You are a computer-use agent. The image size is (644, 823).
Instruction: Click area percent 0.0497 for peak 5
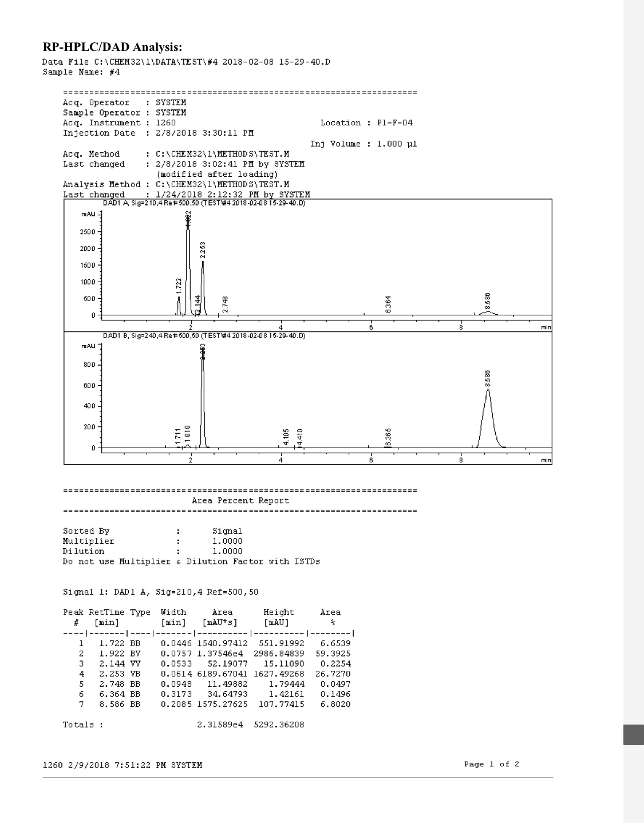coord(335,684)
